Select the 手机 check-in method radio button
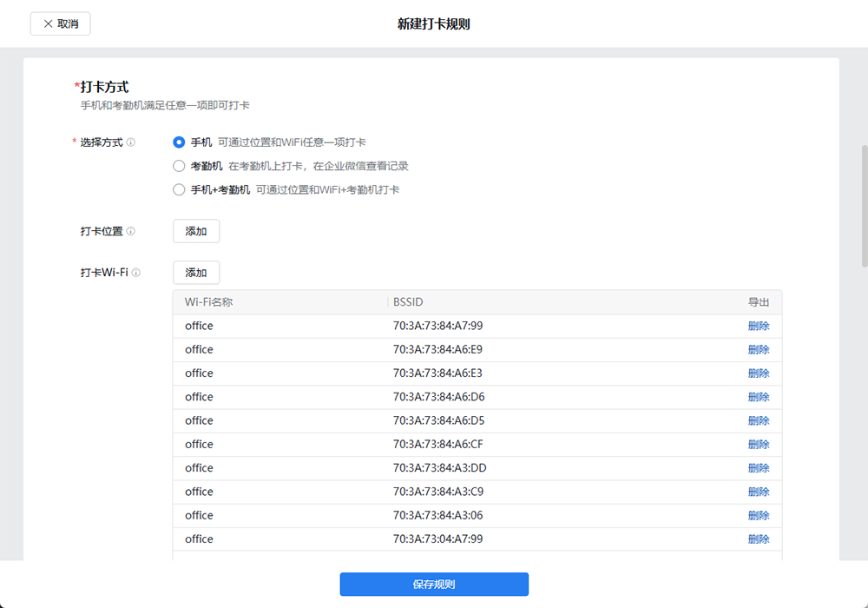The width and height of the screenshot is (868, 608). pyautogui.click(x=178, y=142)
